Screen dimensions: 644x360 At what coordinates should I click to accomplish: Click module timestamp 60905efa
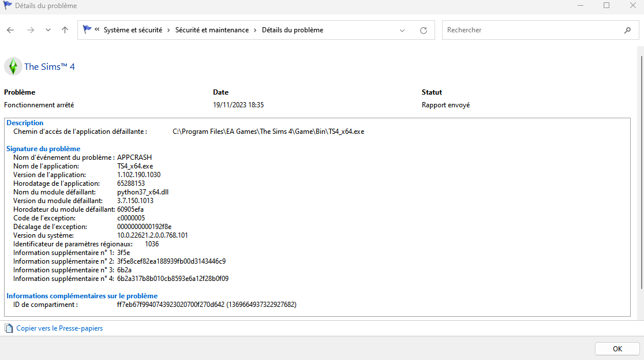click(130, 209)
